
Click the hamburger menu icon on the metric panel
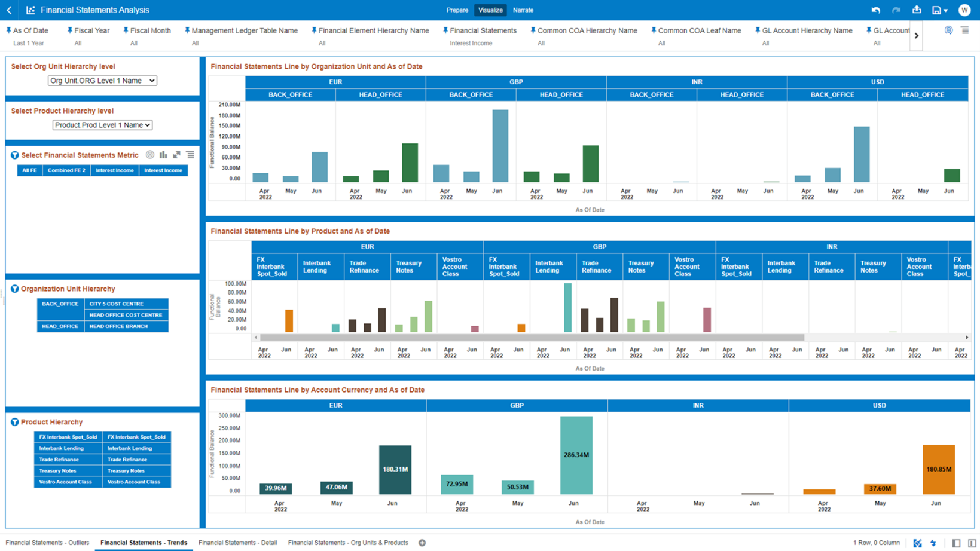pyautogui.click(x=190, y=154)
